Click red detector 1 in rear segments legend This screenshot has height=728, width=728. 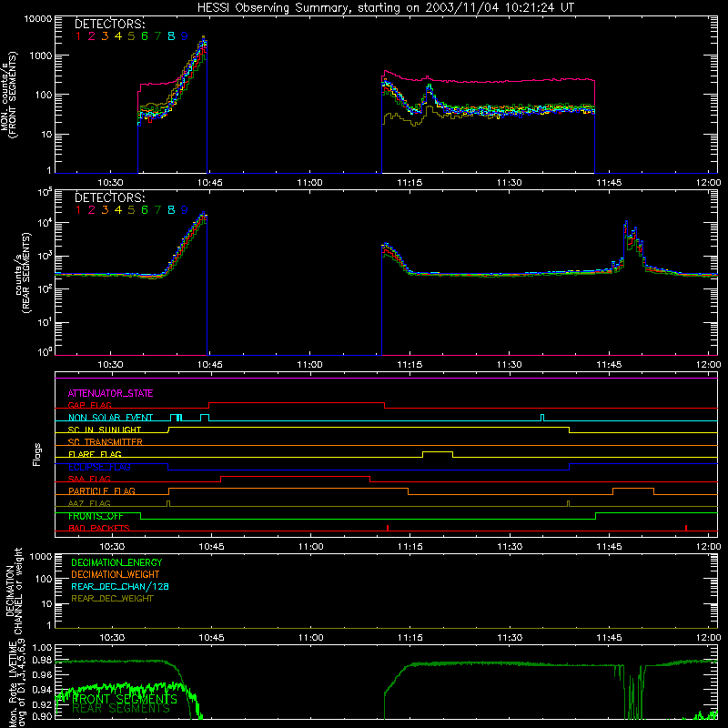78,210
